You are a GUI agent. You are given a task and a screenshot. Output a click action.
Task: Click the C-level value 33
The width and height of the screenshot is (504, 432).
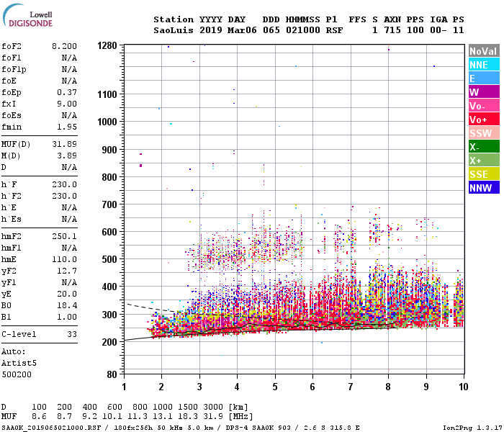[72, 334]
